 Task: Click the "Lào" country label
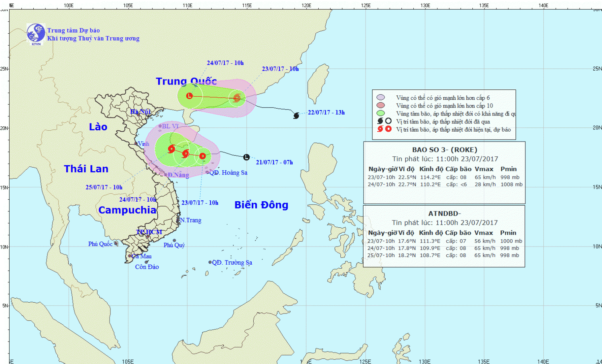coord(98,127)
